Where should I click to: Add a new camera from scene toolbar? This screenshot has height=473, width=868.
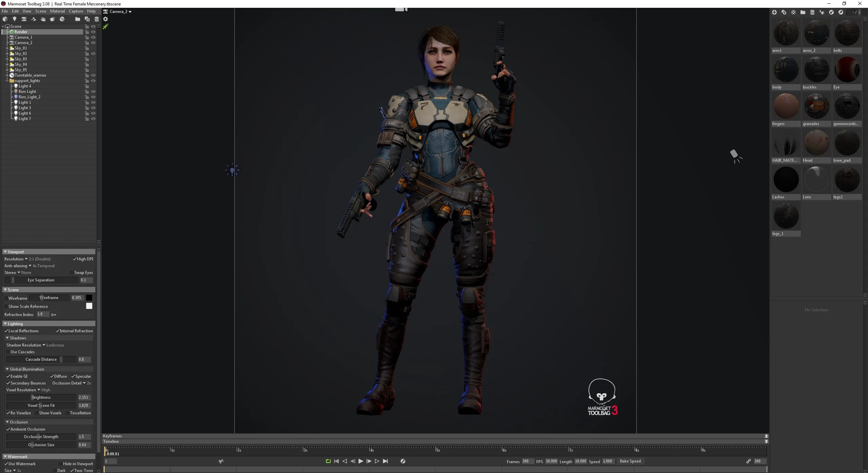pos(24,19)
